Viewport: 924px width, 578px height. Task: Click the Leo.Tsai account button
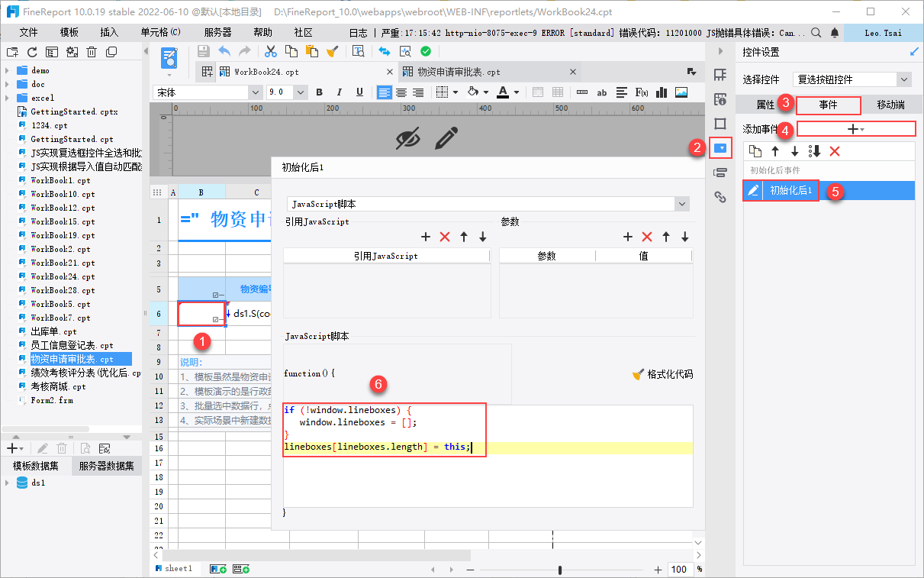(x=883, y=33)
